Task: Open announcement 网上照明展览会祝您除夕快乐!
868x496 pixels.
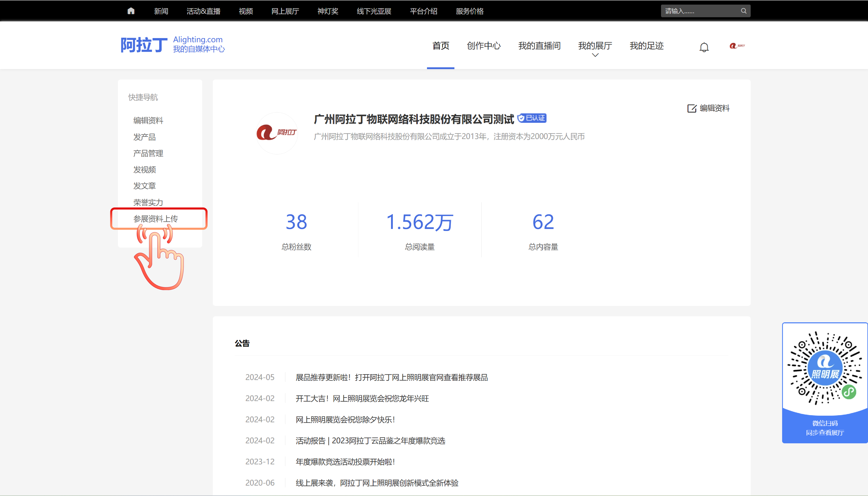Action: 345,420
